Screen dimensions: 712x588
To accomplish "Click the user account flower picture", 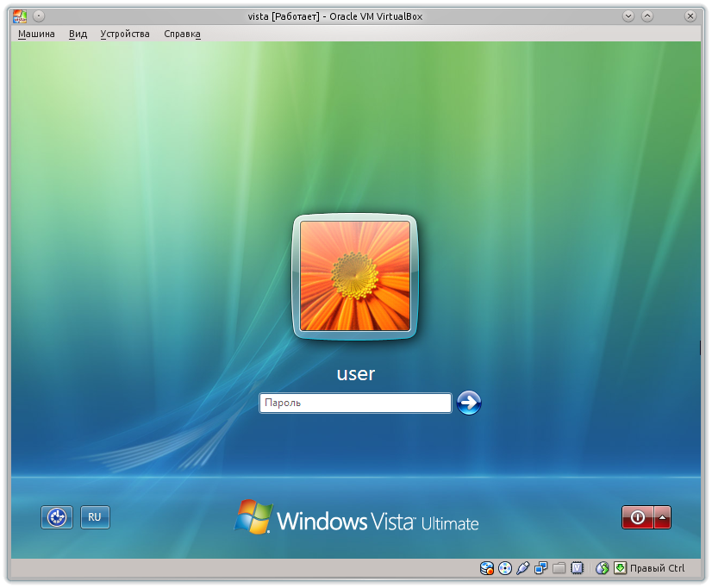I will point(354,276).
